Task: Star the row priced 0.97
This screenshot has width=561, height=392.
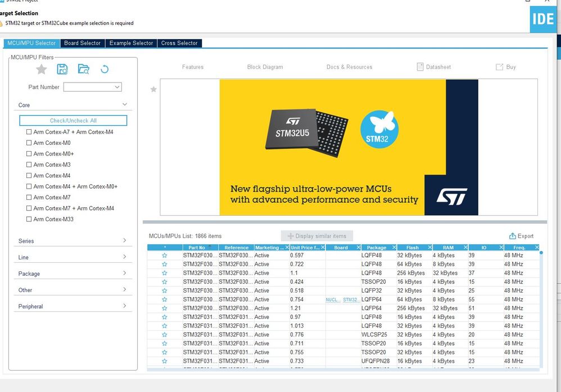Action: pyautogui.click(x=165, y=317)
